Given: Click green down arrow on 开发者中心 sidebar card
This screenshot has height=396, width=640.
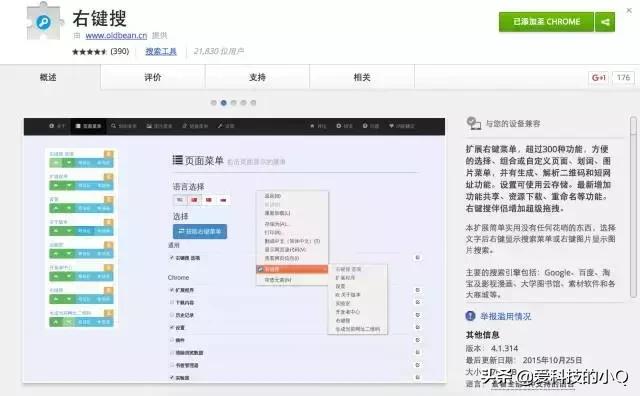Looking at the screenshot, I should [x=69, y=276].
